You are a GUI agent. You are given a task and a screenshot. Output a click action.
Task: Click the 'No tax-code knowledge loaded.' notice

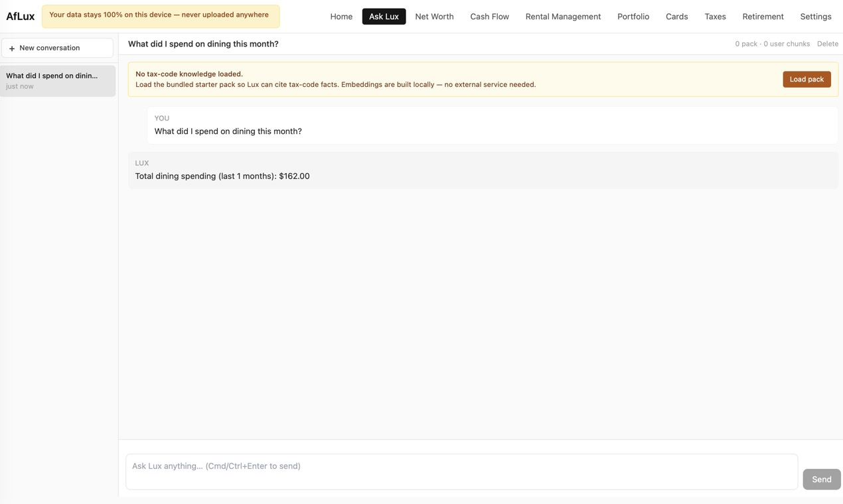[189, 74]
